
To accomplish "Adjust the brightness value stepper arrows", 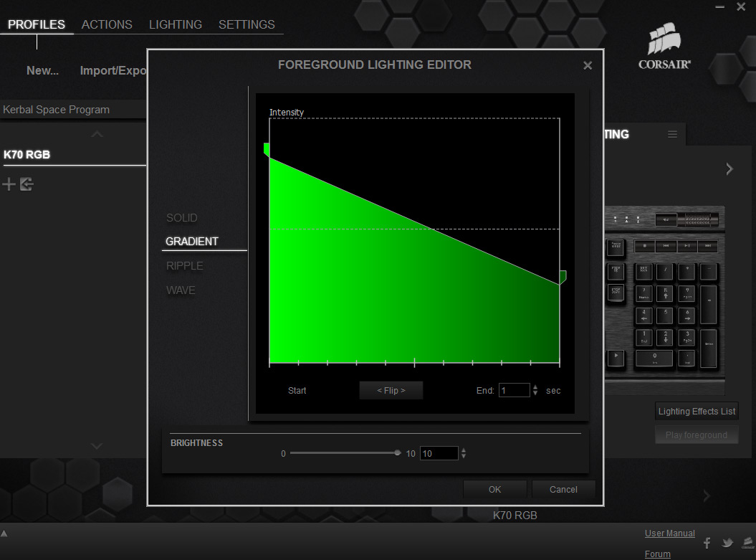I will click(464, 453).
